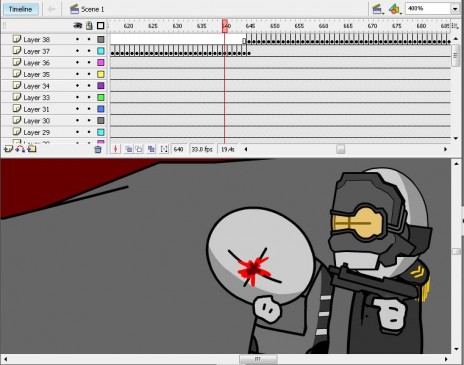Click the Layer 37 cyan outline swatch

coord(101,51)
